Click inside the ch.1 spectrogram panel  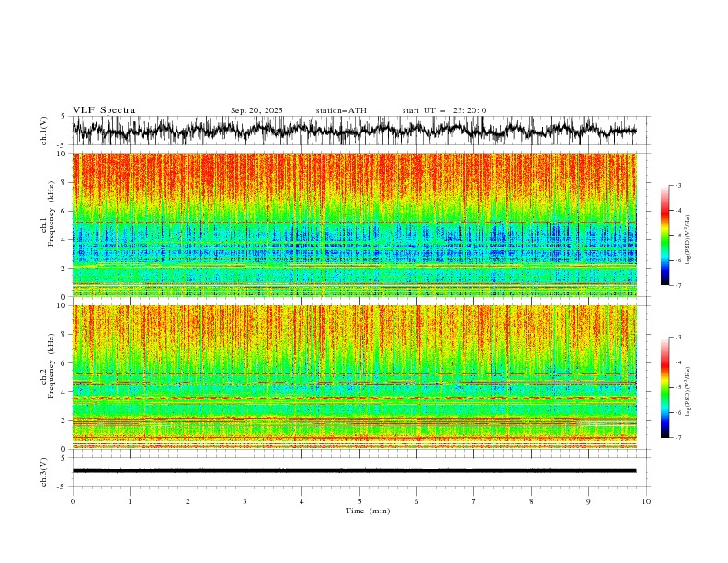point(354,224)
